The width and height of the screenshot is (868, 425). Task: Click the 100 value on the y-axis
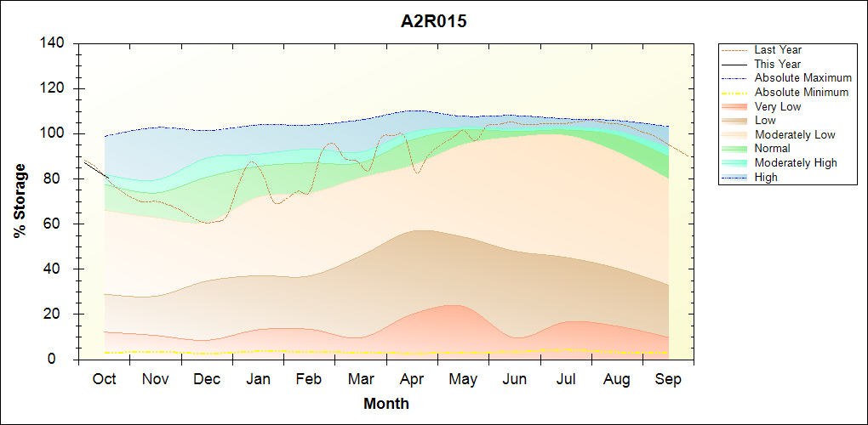click(x=56, y=133)
